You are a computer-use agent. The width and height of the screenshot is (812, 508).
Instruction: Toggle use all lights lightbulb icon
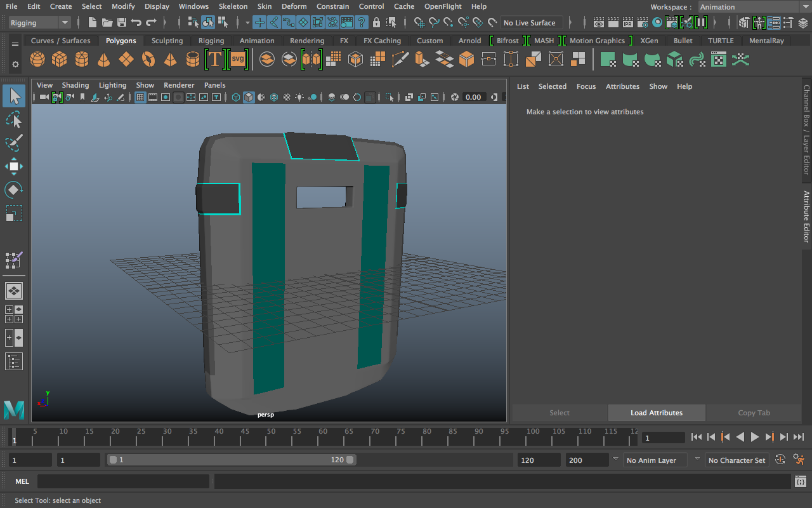pyautogui.click(x=299, y=97)
